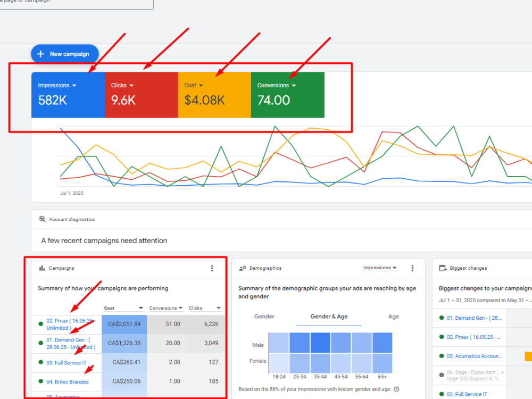Click the grey status dot for 06. Sage
The width and height of the screenshot is (532, 399).
[x=442, y=375]
